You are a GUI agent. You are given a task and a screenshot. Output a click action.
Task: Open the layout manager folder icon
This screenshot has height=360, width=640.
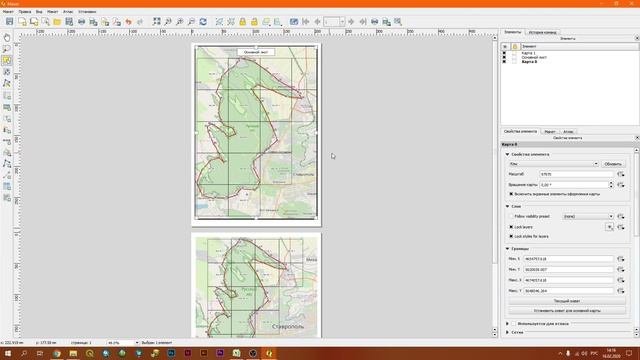pos(57,22)
